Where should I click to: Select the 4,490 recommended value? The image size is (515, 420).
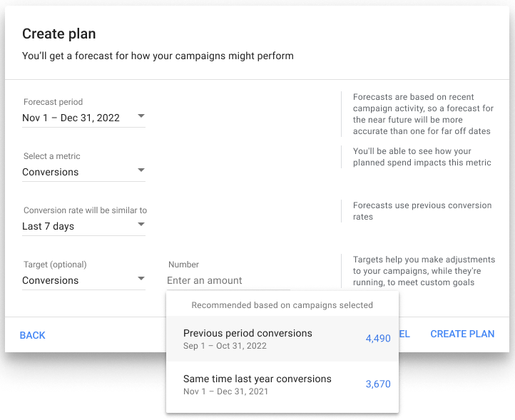378,339
